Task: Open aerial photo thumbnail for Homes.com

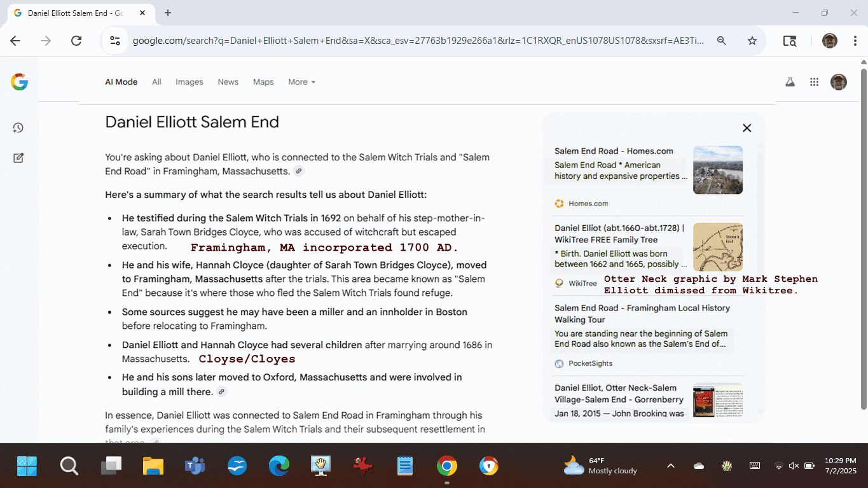Action: (718, 170)
